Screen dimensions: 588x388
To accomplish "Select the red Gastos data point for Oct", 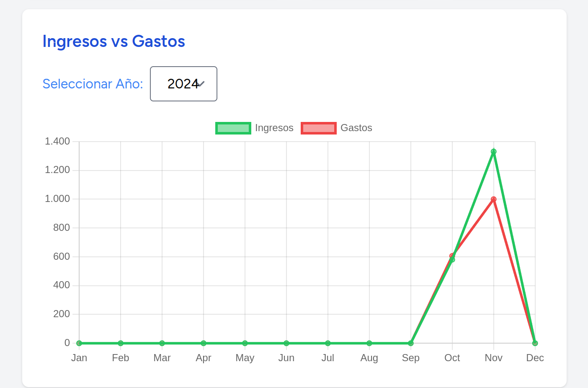I will (x=452, y=256).
